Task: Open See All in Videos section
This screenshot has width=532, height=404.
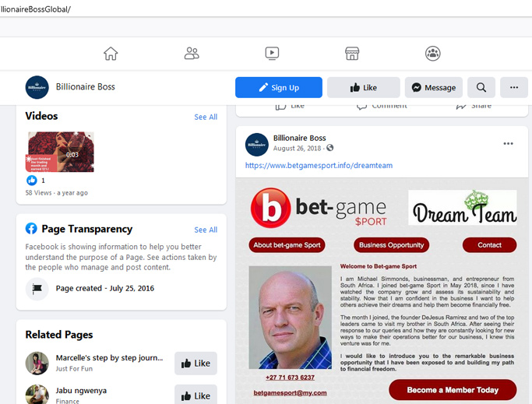Action: pyautogui.click(x=206, y=117)
